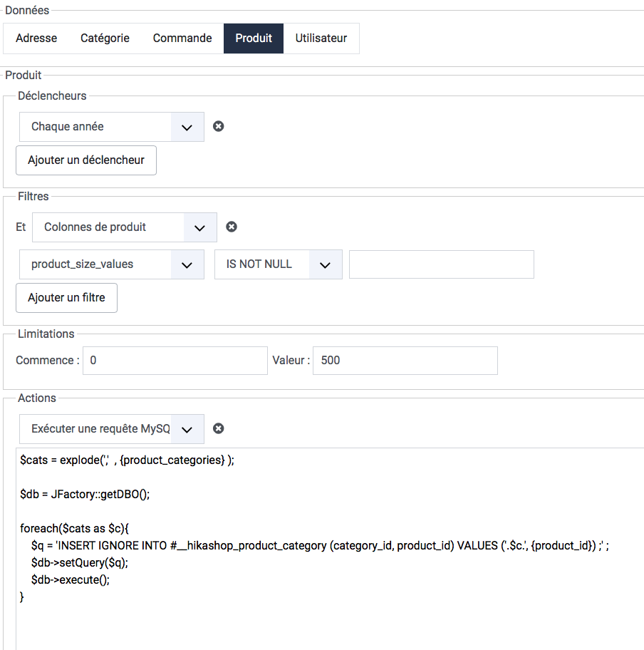Remove the MySQL query action
The width and height of the screenshot is (644, 650).
(x=219, y=428)
